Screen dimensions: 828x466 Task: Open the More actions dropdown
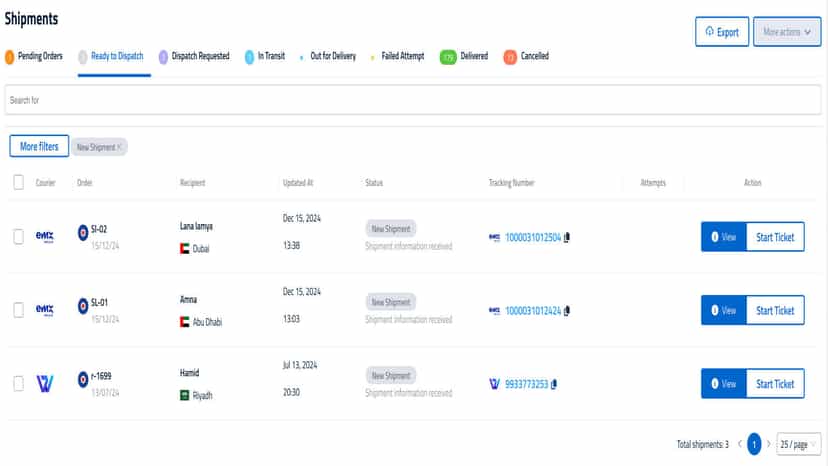tap(787, 32)
